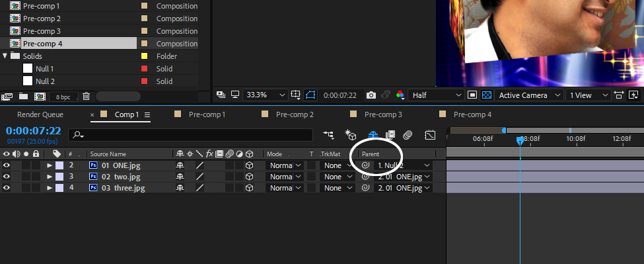Click the Take Snapshot camera icon
Screen dimensions: 644x264
[x=371, y=95]
